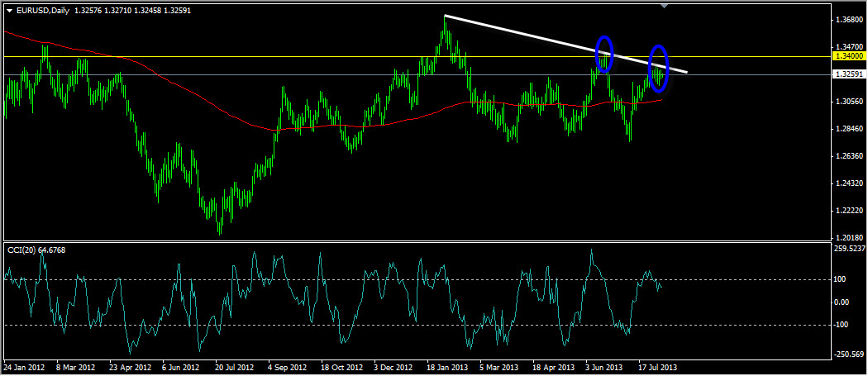Viewport: 868px width, 376px height.
Task: Click the 18 Apr 2013 date label
Action: [x=552, y=367]
